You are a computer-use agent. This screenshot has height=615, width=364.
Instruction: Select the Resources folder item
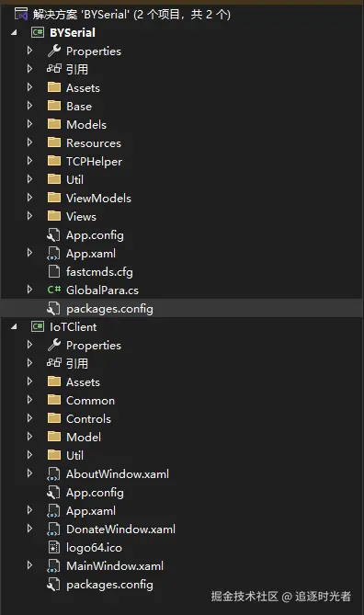pos(94,142)
